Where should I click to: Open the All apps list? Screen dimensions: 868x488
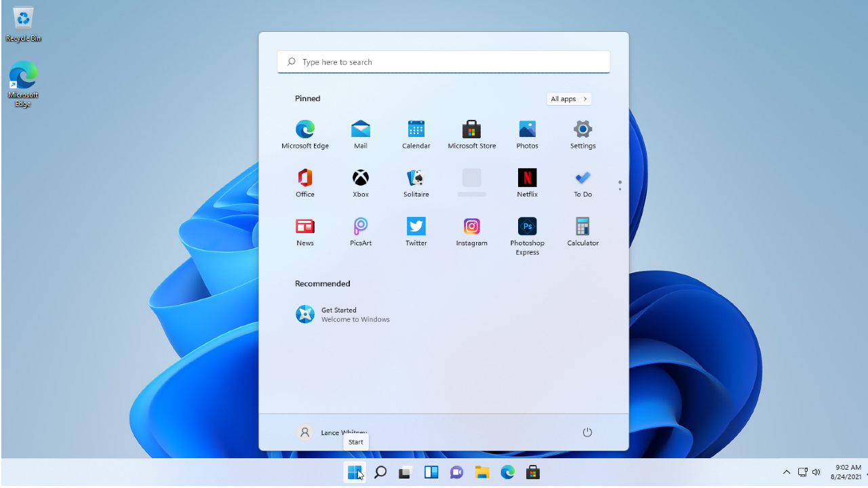(x=568, y=99)
